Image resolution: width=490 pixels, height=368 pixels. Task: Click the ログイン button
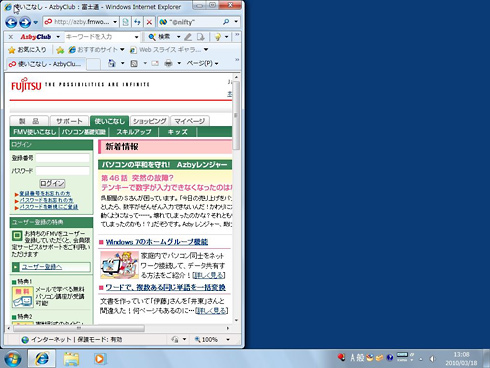click(x=52, y=183)
